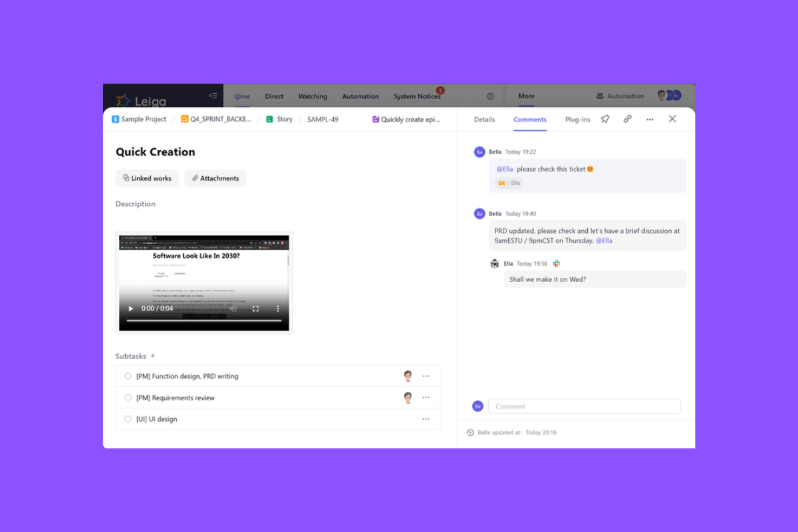
Task: Open Linked works
Action: [x=147, y=178]
